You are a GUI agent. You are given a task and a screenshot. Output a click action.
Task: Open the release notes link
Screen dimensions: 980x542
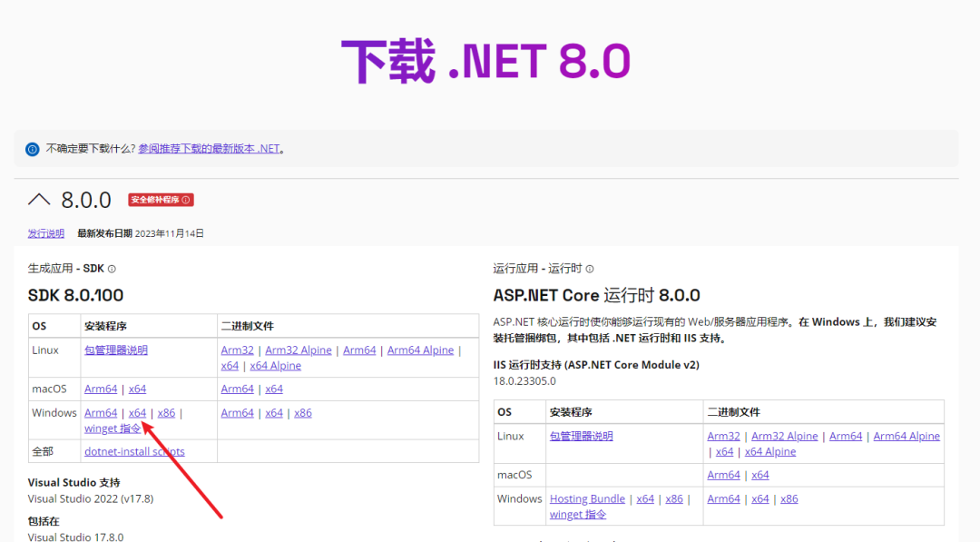click(x=45, y=233)
